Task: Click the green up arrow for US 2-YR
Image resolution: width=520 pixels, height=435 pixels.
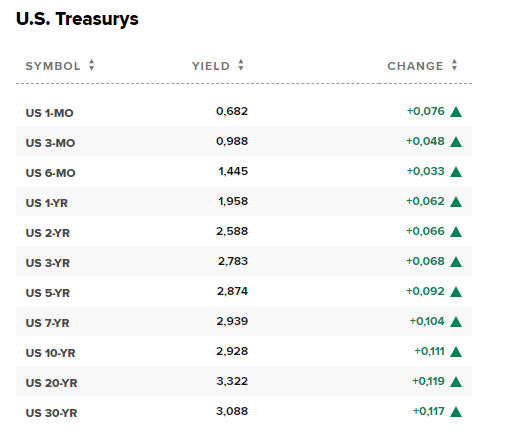Action: click(456, 232)
